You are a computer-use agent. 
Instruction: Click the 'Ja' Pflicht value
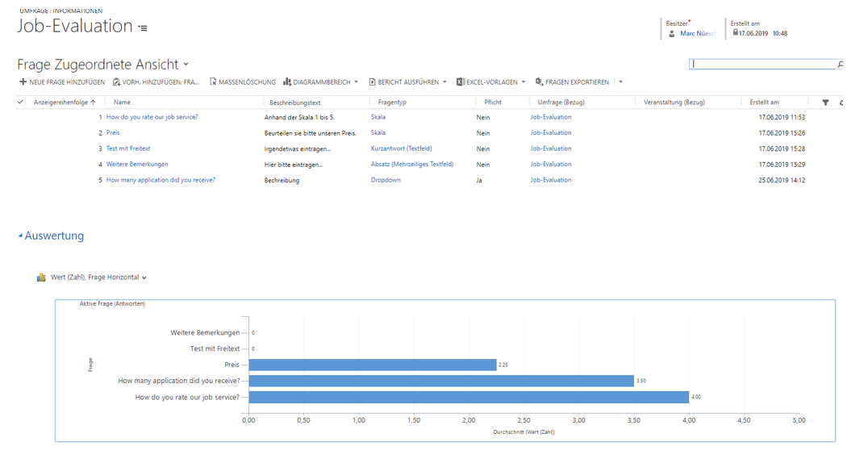tap(479, 181)
